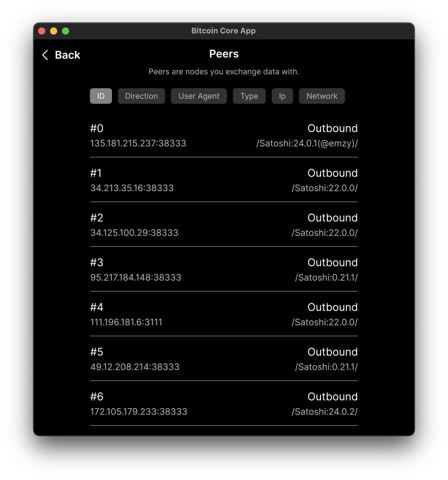Select address 135.181.215.237:38333
This screenshot has height=480, width=448.
click(x=138, y=143)
